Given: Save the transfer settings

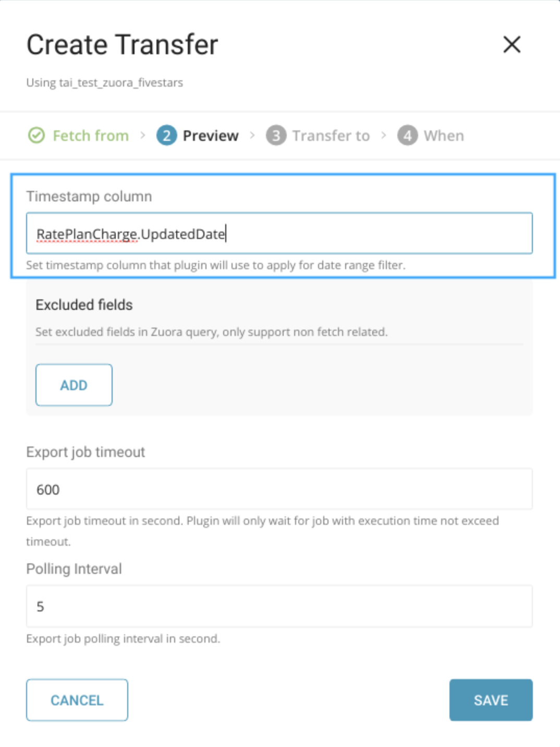Looking at the screenshot, I should [491, 700].
